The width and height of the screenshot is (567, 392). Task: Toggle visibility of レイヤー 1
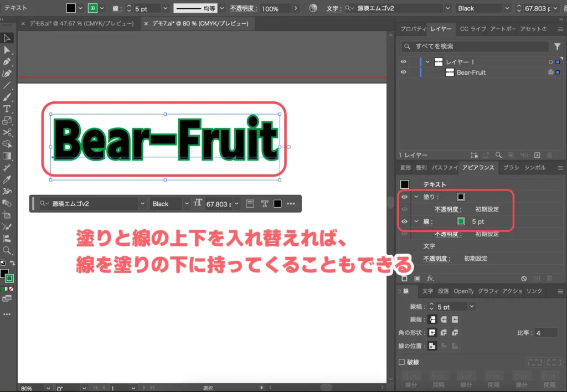[403, 61]
